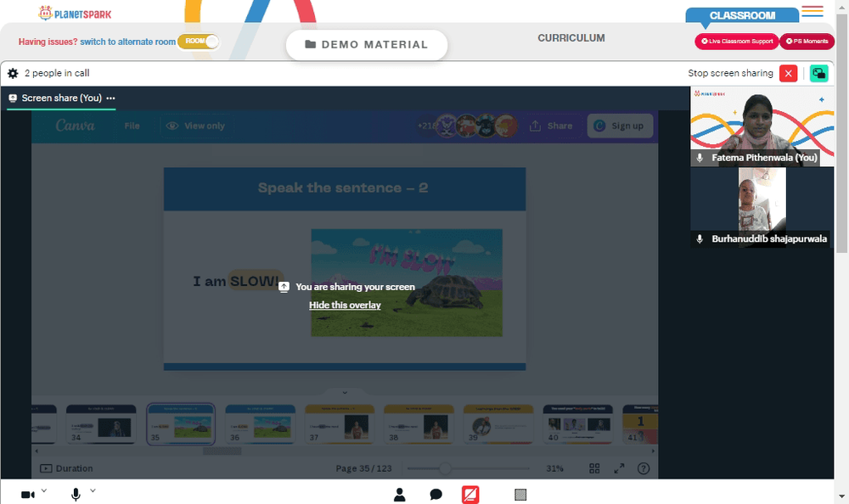This screenshot has width=849, height=504.
Task: Toggle the microphone mute icon
Action: pyautogui.click(x=76, y=495)
